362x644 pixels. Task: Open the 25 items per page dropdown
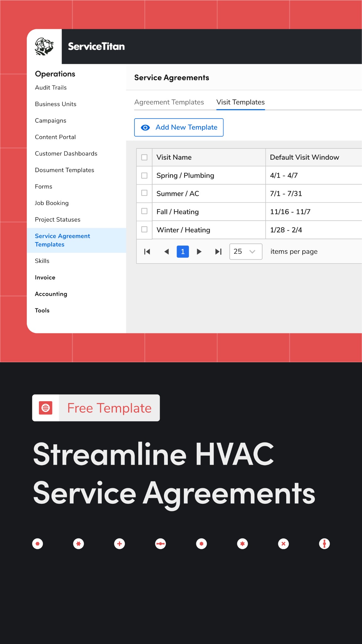click(246, 252)
